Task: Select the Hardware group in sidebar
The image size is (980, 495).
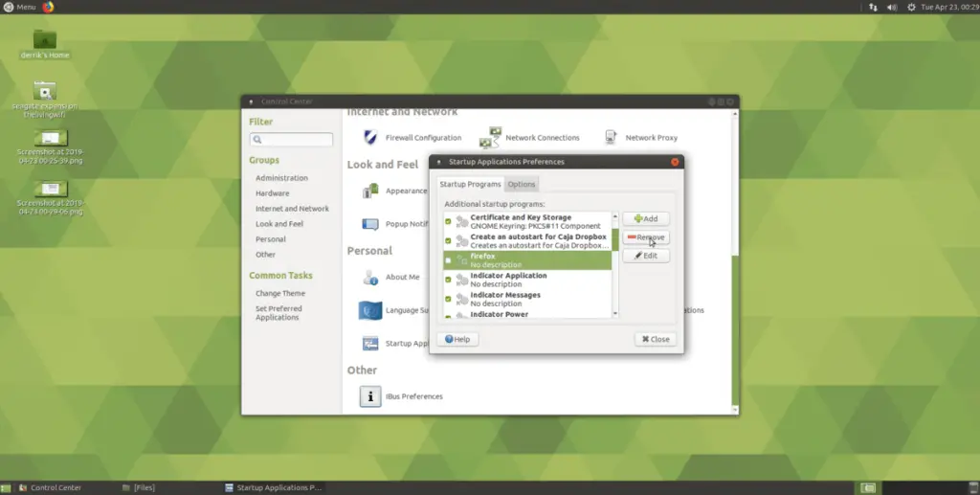Action: point(273,193)
